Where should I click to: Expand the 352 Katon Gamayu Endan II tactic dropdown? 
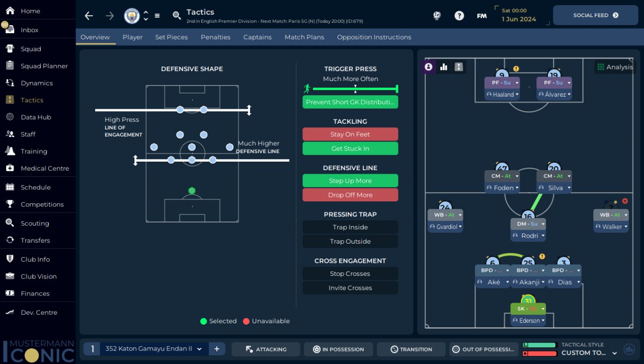[x=199, y=349]
